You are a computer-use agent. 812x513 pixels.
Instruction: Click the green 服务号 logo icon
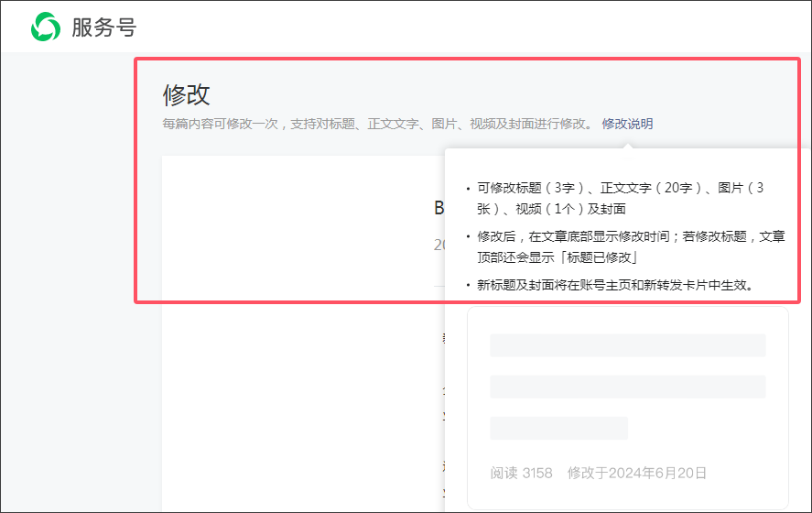pos(46,27)
